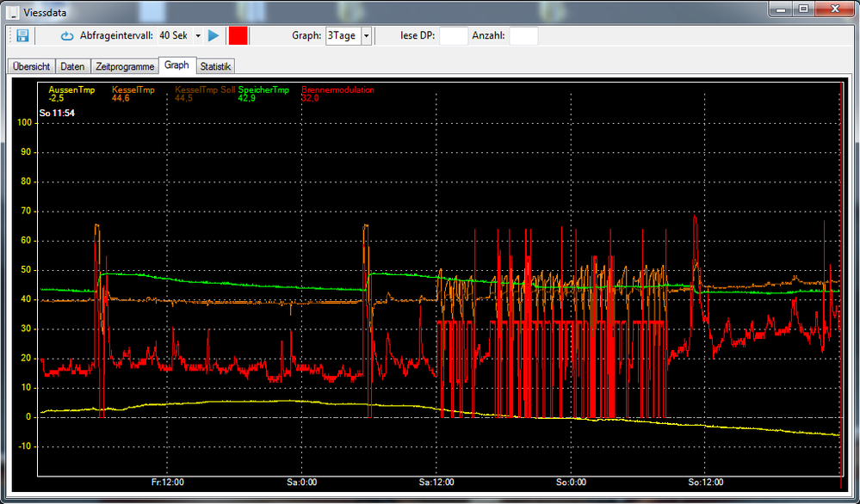Open the Daten tab
This screenshot has height=504, width=860.
pos(73,66)
